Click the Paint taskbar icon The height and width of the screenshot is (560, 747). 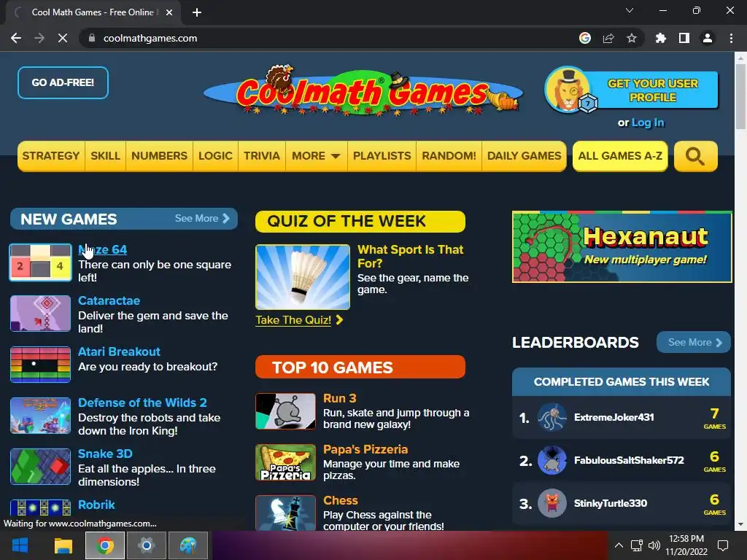[188, 545]
